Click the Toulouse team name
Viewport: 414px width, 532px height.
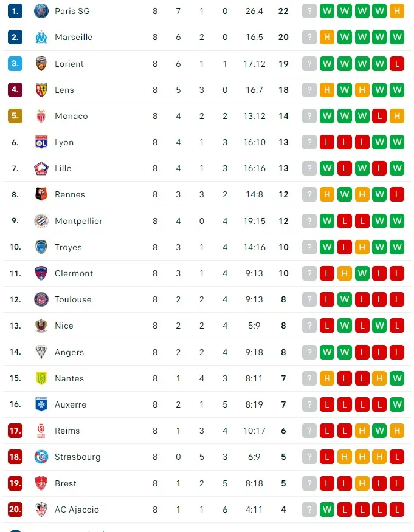74,299
